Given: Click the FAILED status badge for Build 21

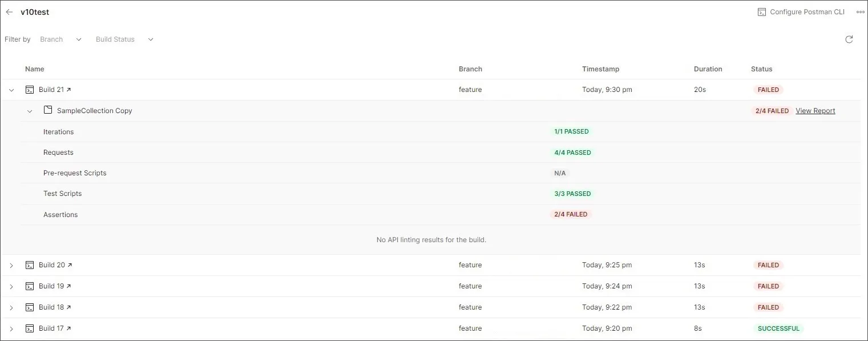Looking at the screenshot, I should point(768,90).
